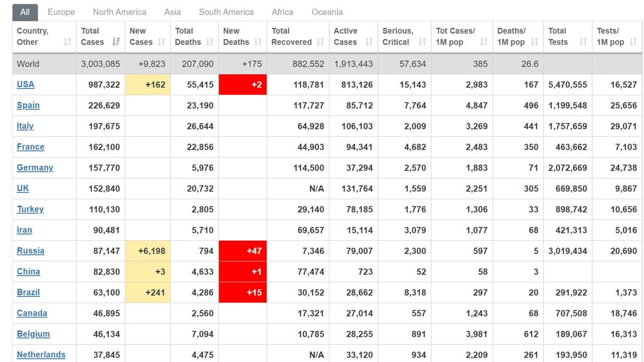Select World new cases +9,823
The image size is (644, 362).
[151, 64]
